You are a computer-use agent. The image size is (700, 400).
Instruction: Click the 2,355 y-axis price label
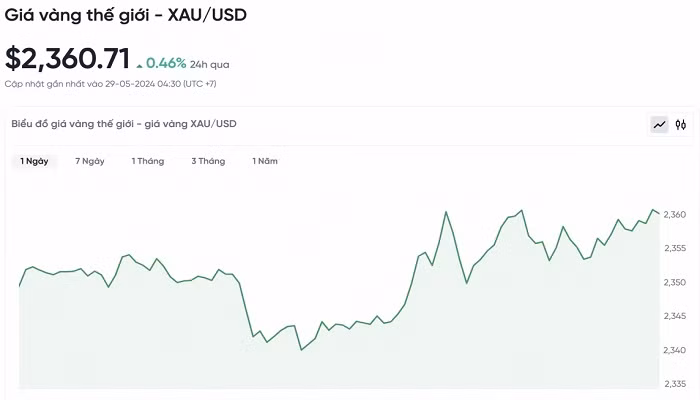click(674, 249)
